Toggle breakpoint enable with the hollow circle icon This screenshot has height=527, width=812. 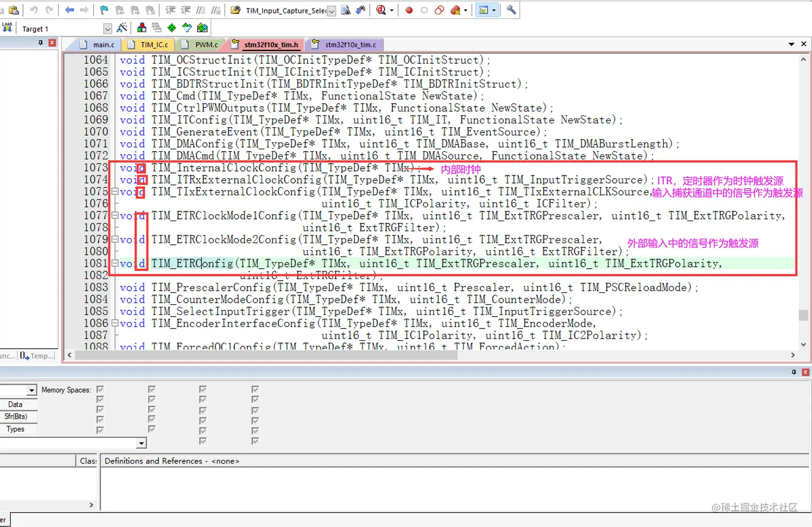[424, 10]
